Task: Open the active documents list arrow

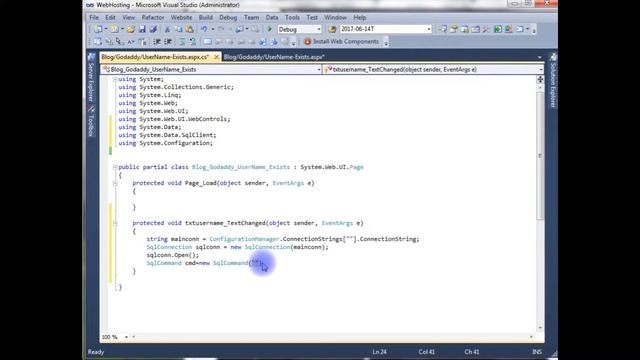Action: pos(540,58)
